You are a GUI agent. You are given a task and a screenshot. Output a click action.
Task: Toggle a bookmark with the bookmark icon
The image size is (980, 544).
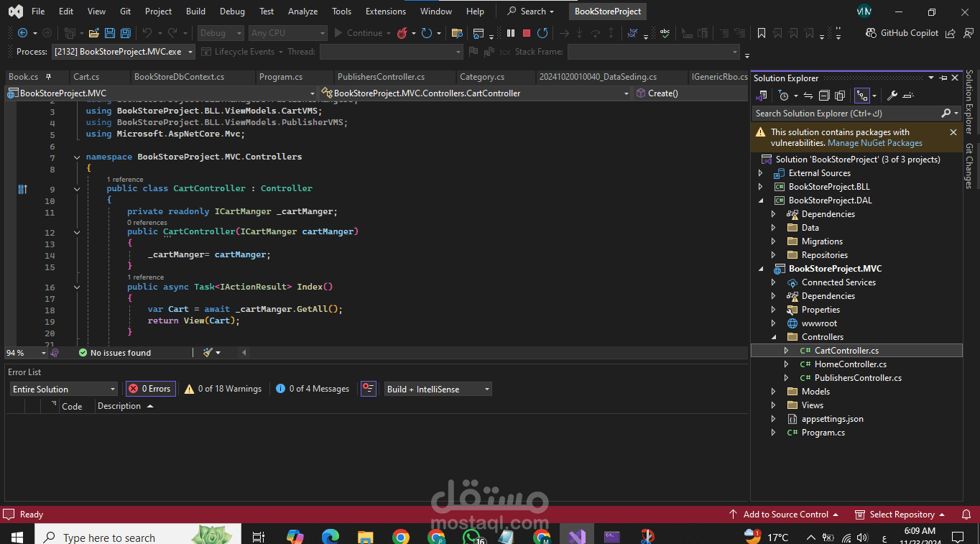point(762,33)
